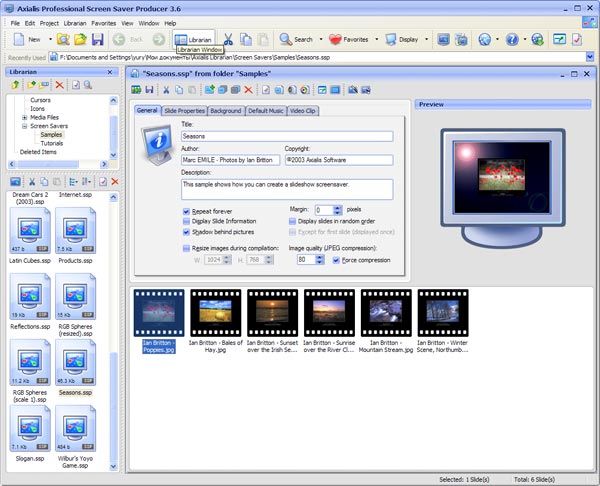This screenshot has width=600, height=486.
Task: Open the dropdown arrow next to New
Action: (49, 39)
